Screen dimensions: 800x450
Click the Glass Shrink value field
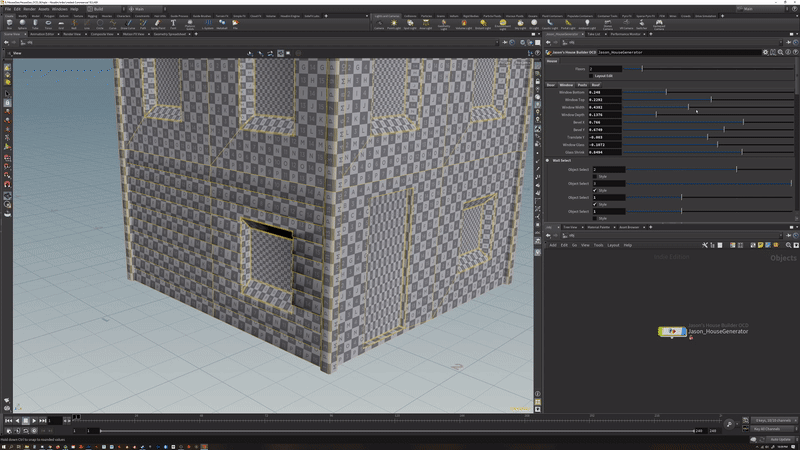click(605, 152)
